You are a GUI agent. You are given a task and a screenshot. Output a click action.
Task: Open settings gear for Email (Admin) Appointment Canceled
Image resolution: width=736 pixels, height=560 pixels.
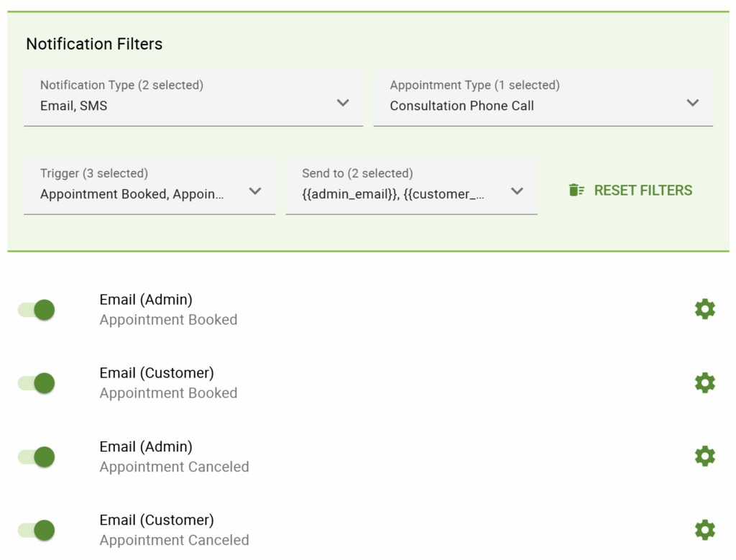coord(704,455)
